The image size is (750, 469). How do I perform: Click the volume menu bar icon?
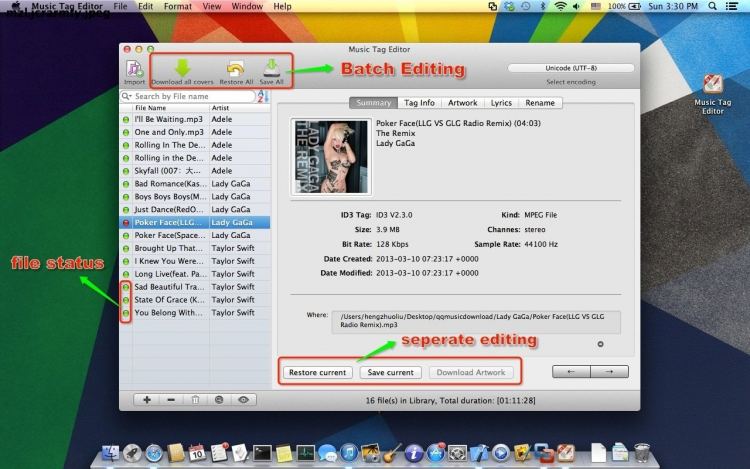pyautogui.click(x=576, y=6)
